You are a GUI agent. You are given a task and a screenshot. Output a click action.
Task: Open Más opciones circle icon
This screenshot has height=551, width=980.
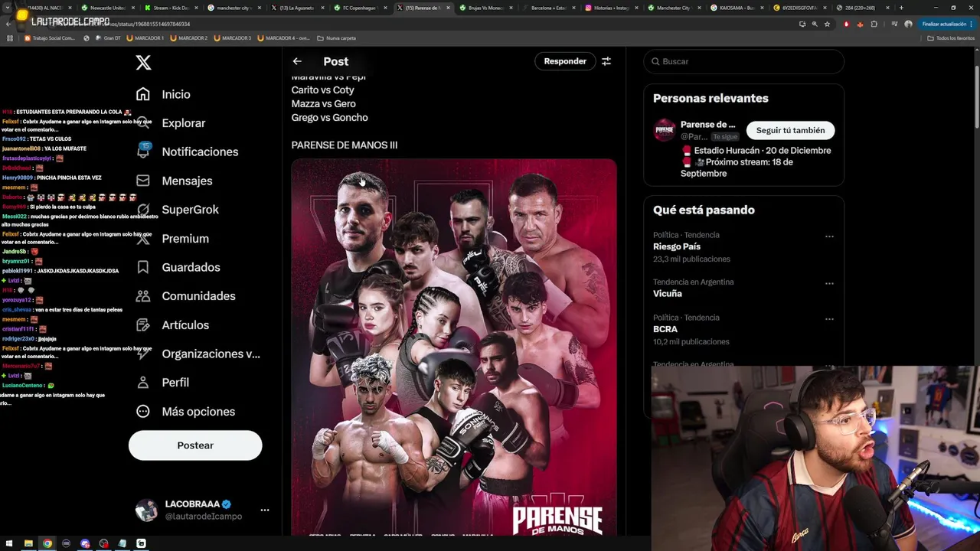(143, 412)
